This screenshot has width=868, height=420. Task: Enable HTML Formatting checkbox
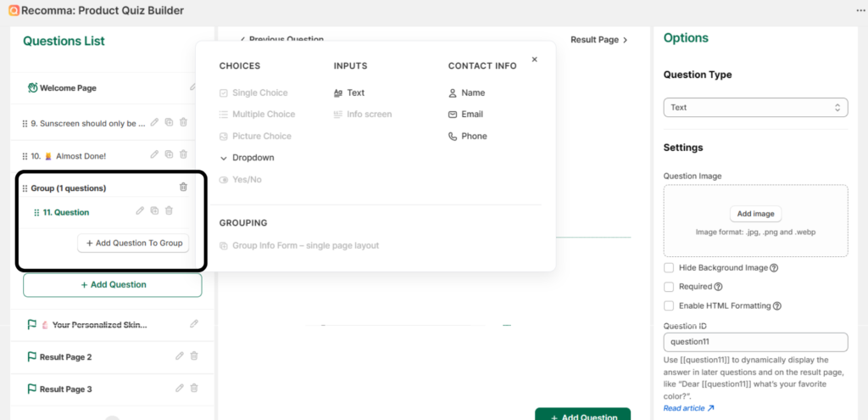[669, 305]
